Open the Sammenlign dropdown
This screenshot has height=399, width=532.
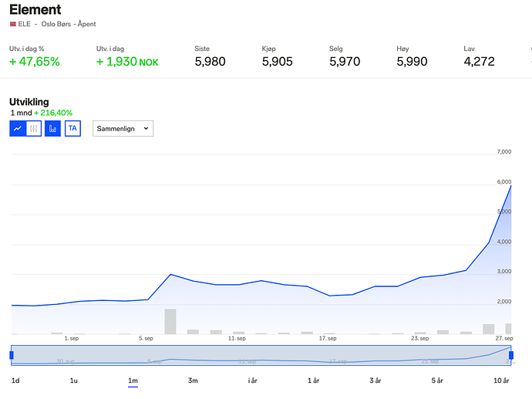click(x=123, y=128)
